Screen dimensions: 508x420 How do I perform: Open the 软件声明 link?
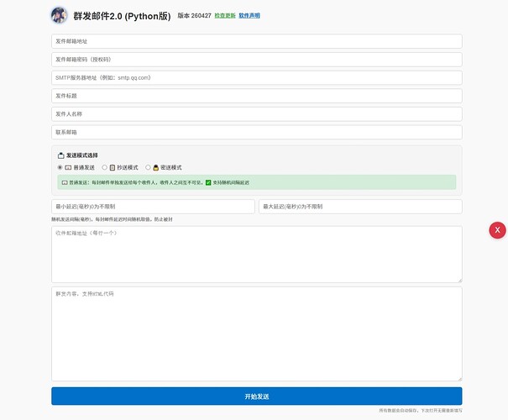[x=249, y=16]
